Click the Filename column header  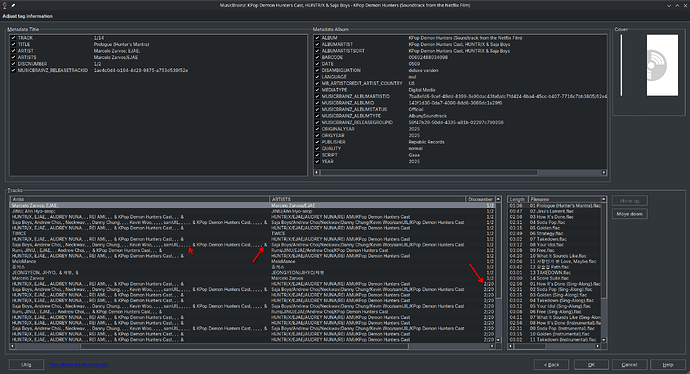565,199
